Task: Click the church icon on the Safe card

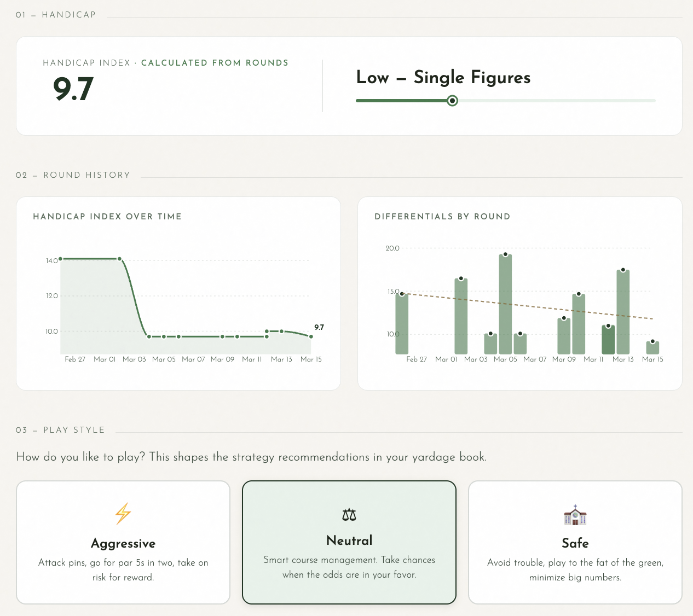Action: coord(575,515)
